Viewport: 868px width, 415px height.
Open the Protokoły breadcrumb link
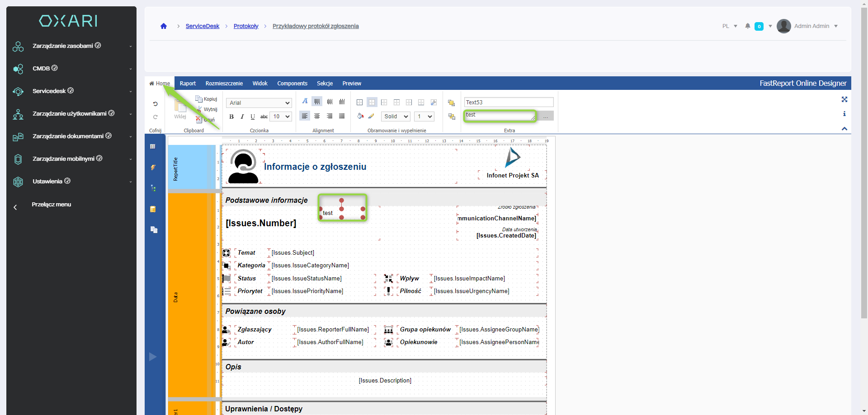[x=246, y=26]
